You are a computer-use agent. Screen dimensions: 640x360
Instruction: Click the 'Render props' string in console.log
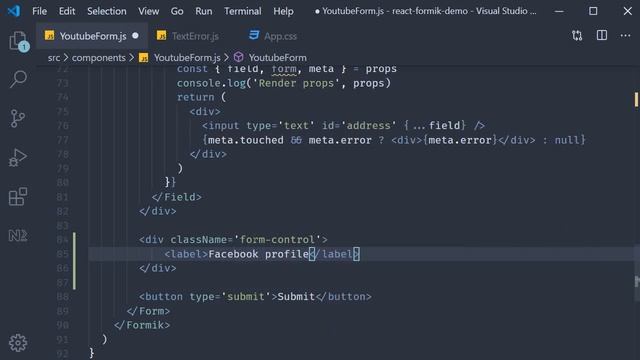(x=296, y=83)
